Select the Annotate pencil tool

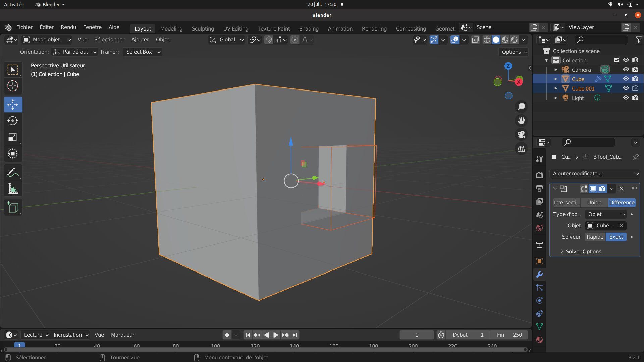point(13,173)
